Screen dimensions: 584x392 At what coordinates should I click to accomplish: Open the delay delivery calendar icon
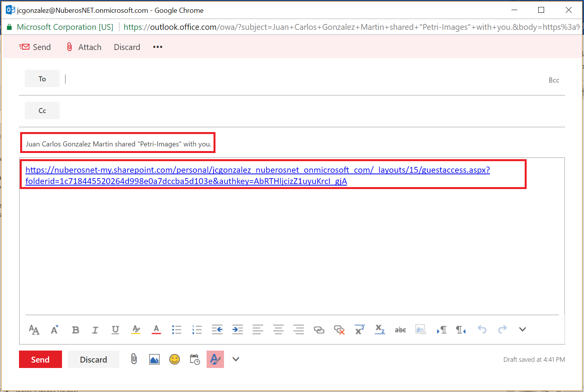coord(195,359)
